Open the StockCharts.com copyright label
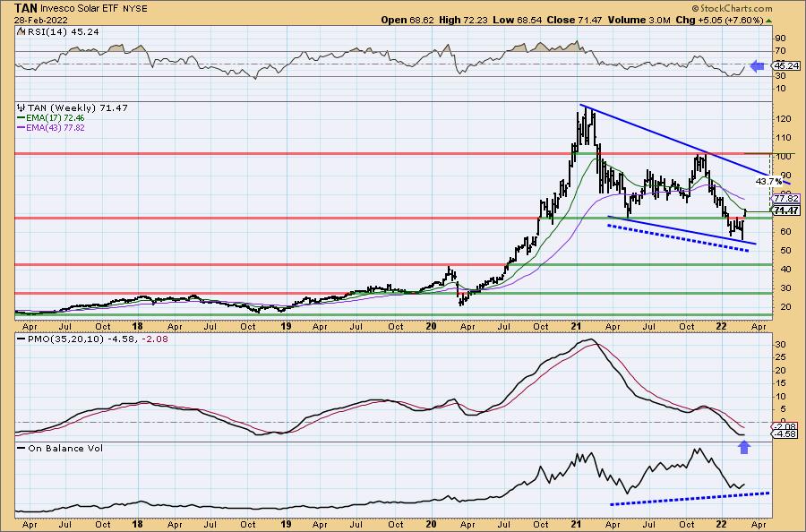 coord(732,8)
